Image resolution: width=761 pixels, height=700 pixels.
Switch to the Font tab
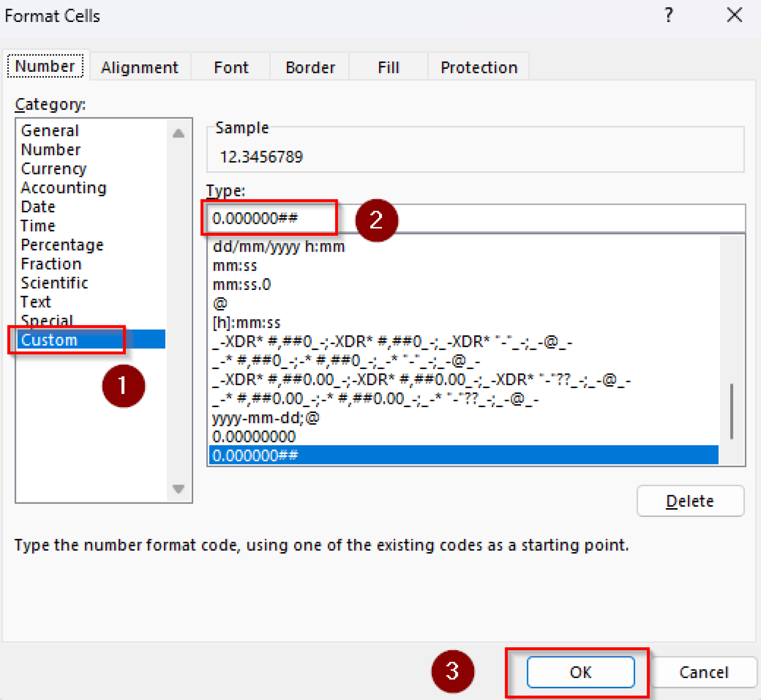[x=231, y=67]
